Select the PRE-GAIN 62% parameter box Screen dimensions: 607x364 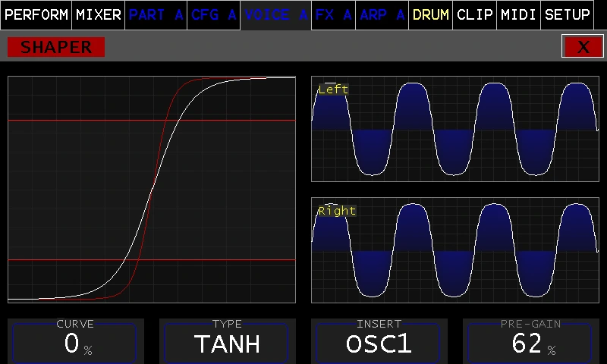coord(530,341)
